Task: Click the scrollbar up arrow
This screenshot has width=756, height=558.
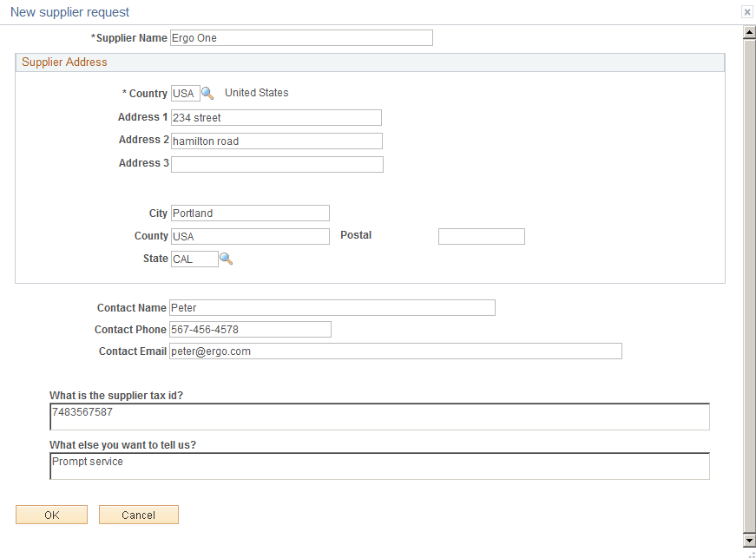Action: pyautogui.click(x=749, y=33)
